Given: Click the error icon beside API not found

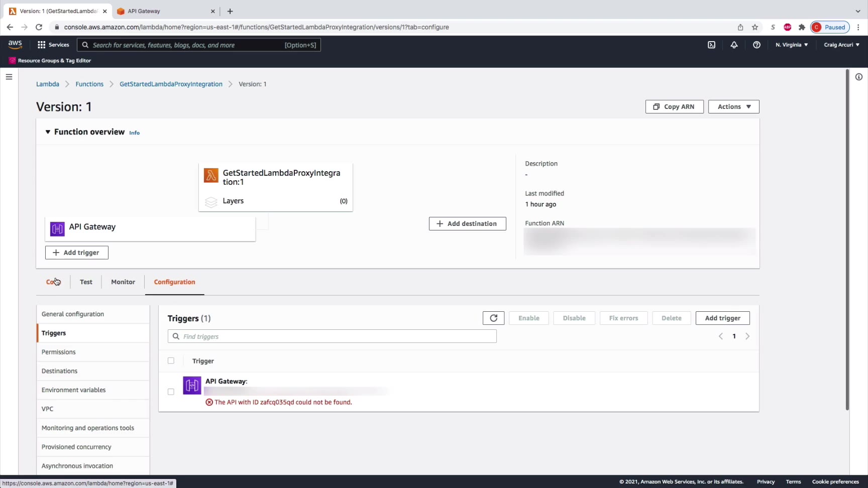Looking at the screenshot, I should [209, 402].
